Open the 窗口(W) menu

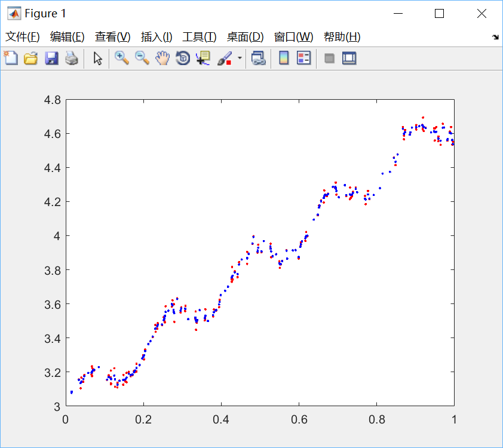click(x=293, y=37)
